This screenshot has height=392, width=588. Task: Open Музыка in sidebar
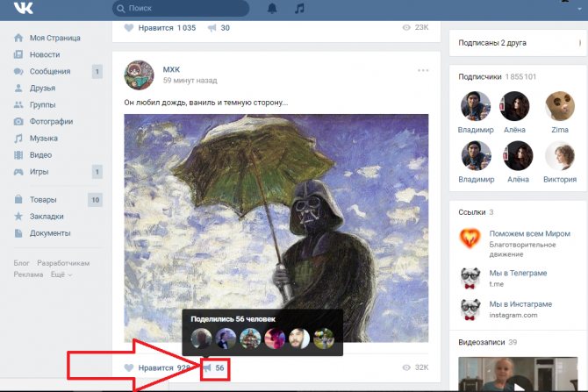[x=44, y=139]
